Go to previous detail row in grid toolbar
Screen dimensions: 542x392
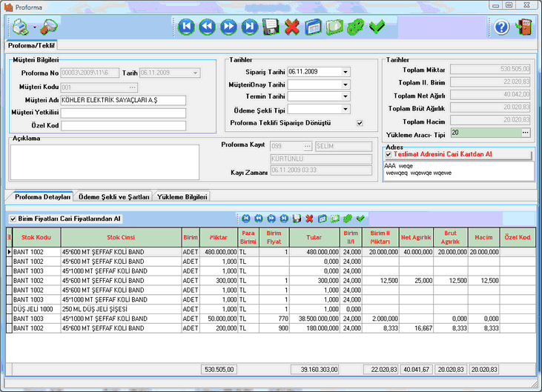coord(259,219)
